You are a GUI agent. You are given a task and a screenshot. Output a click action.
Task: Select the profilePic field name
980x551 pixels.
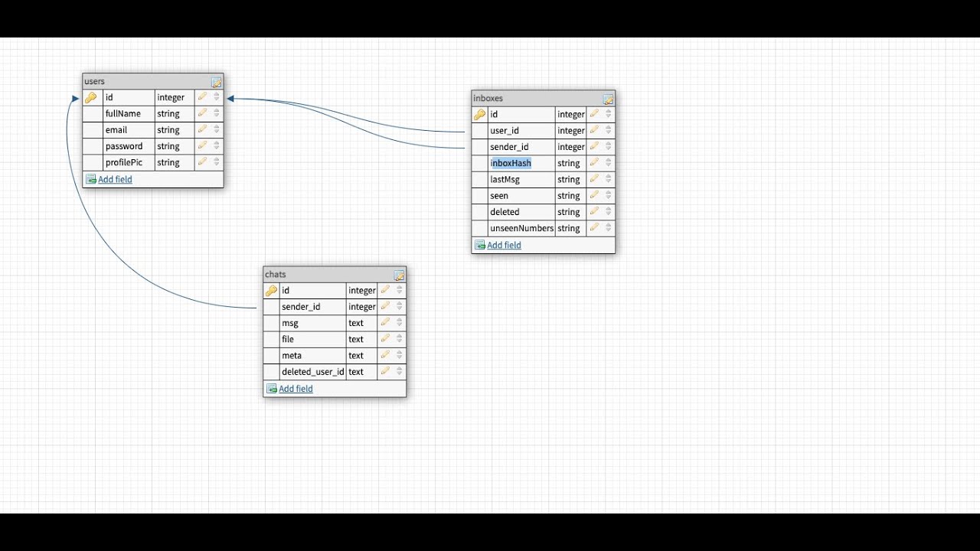click(x=124, y=162)
